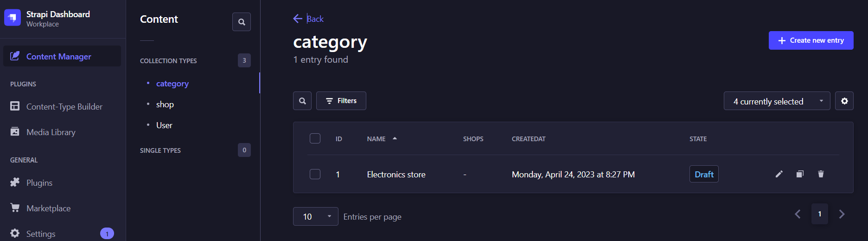Go to previous page arrow
The width and height of the screenshot is (868, 241).
coord(798,214)
